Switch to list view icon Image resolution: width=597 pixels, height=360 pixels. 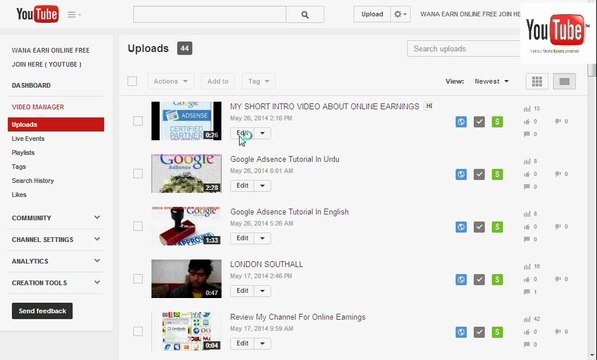[564, 81]
